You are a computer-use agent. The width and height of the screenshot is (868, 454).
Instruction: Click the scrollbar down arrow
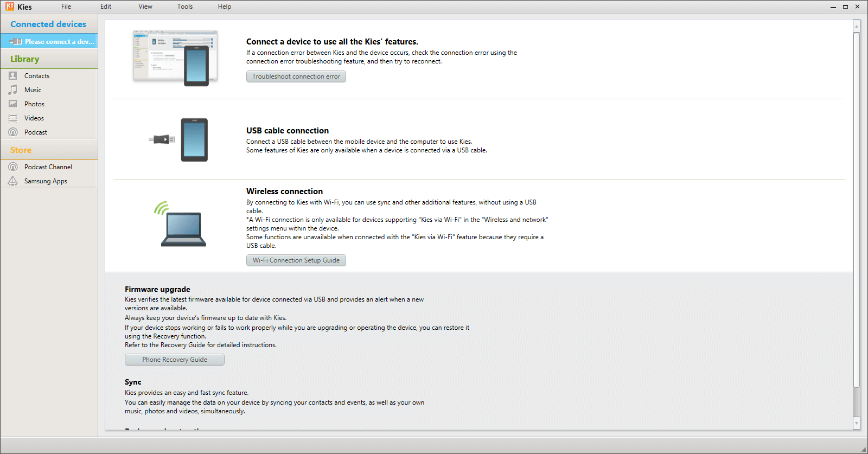[857, 423]
